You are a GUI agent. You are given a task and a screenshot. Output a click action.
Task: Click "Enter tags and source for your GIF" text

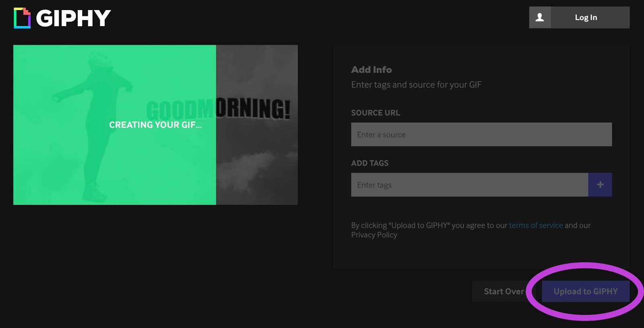416,85
